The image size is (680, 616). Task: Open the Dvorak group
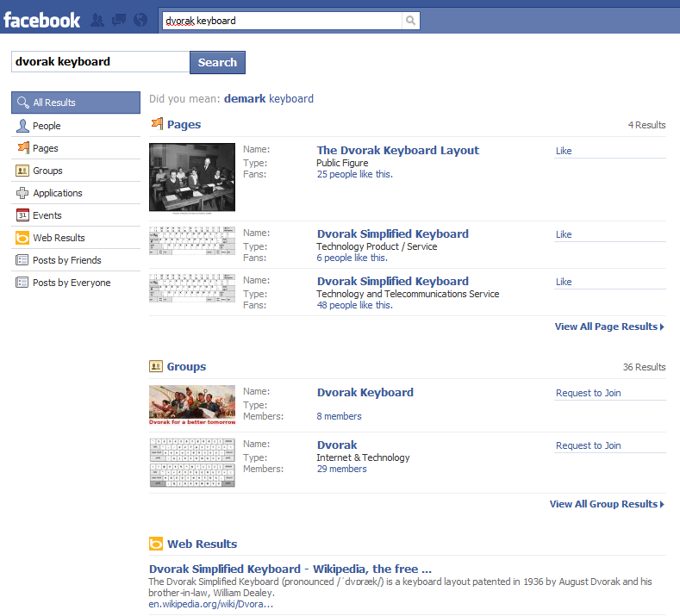[x=336, y=445]
